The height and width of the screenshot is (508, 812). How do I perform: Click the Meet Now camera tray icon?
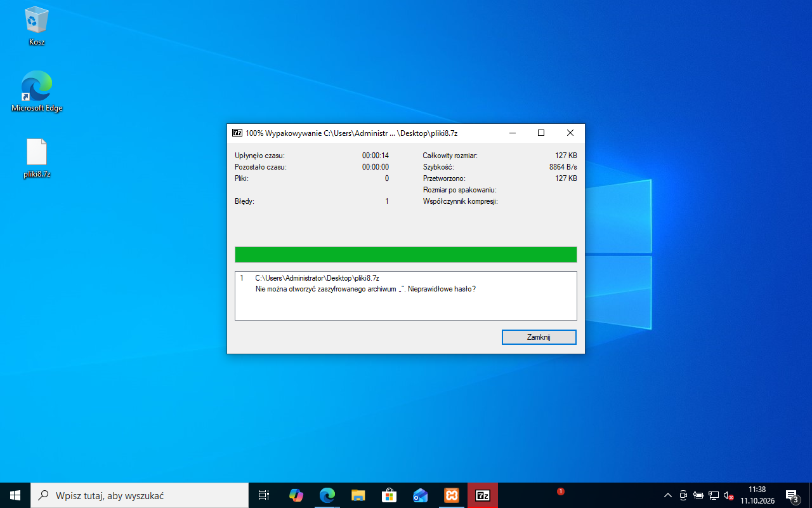(683, 495)
